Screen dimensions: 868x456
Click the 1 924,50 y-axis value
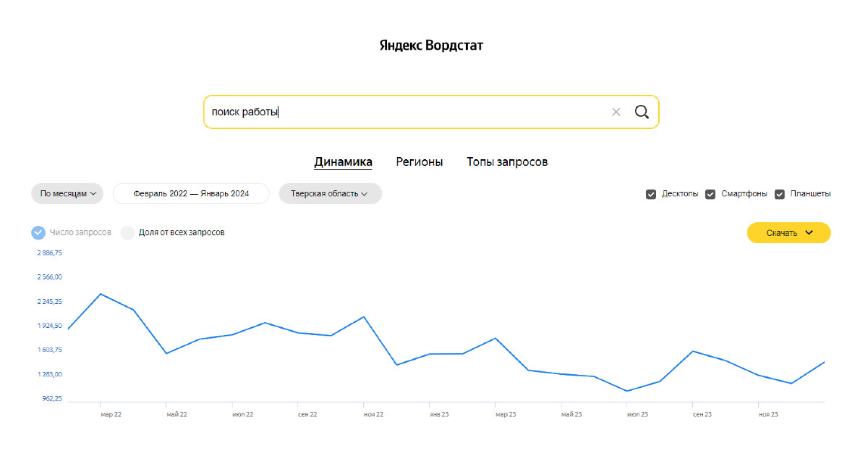click(x=50, y=326)
